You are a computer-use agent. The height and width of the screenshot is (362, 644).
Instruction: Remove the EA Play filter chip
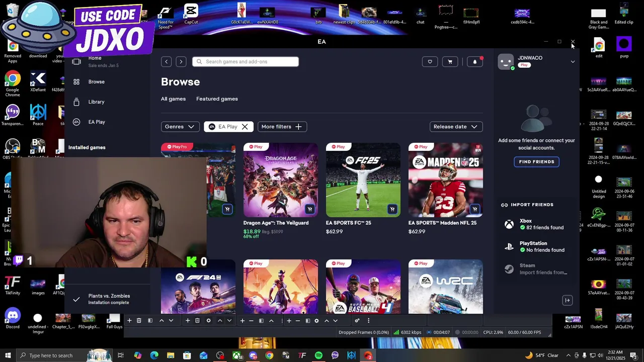245,127
